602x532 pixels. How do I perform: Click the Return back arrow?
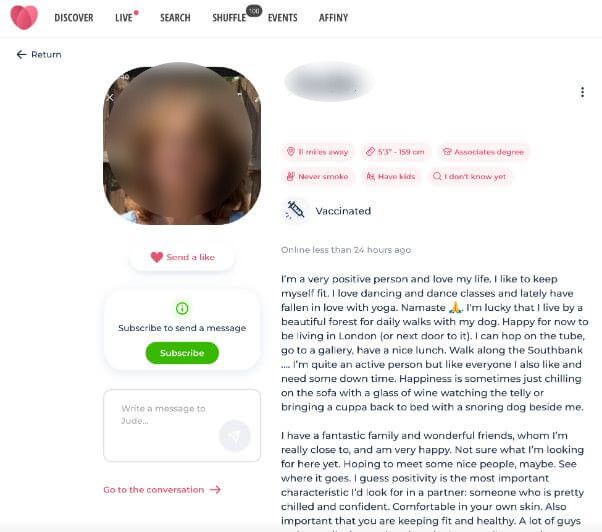(22, 55)
